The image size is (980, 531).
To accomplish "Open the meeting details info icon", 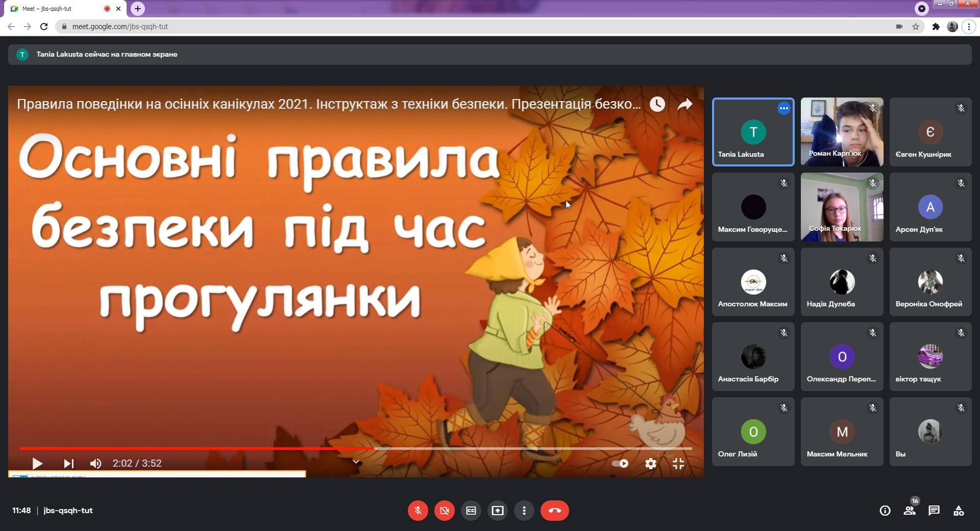I will (x=885, y=511).
